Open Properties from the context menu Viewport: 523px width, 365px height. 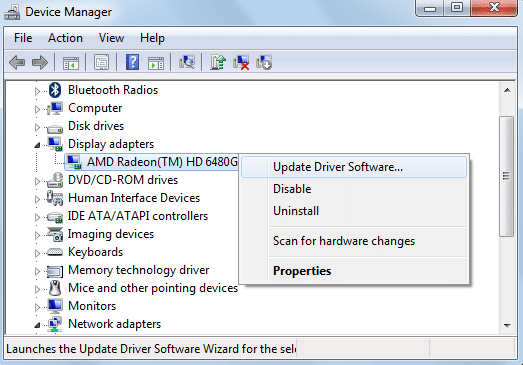click(x=354, y=271)
